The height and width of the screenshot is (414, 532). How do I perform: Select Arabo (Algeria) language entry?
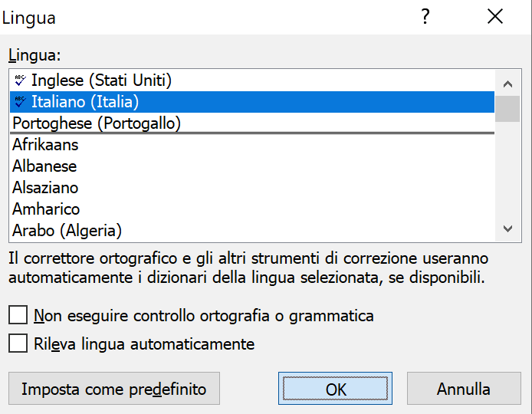pos(252,231)
